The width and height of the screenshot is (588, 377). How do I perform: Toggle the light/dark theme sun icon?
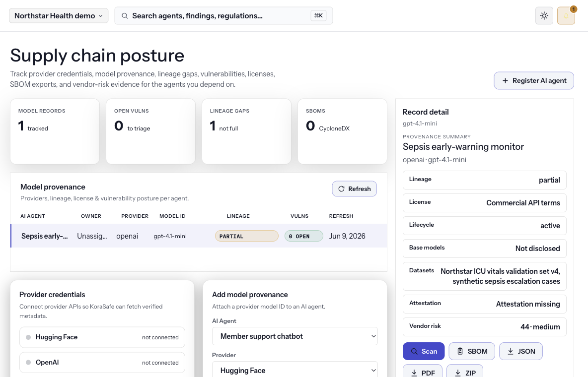pos(544,16)
